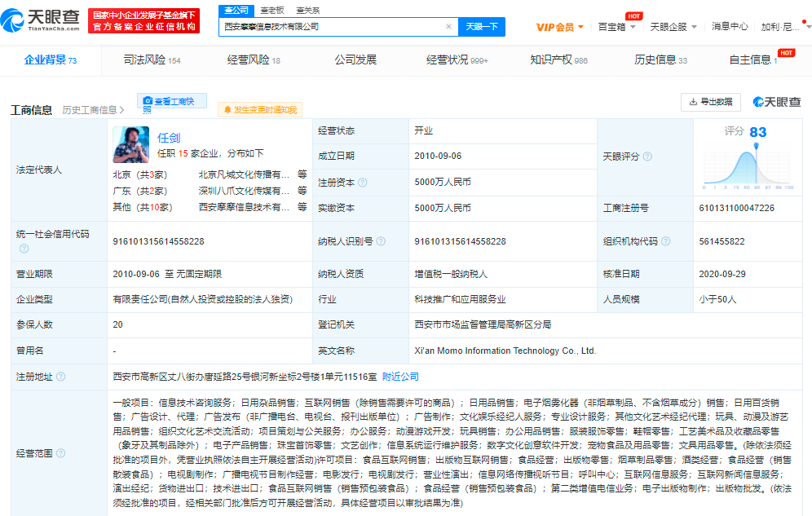The width and height of the screenshot is (812, 516).
Task: Click the red official agency banner
Action: (144, 20)
